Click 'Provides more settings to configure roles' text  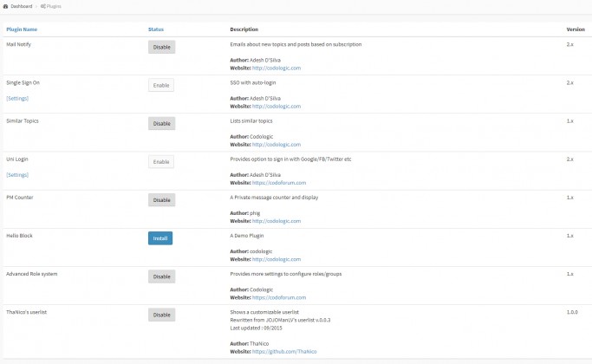click(286, 274)
